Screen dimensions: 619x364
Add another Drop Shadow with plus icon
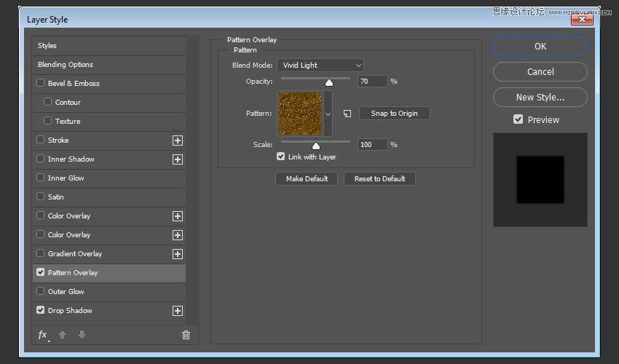177,311
